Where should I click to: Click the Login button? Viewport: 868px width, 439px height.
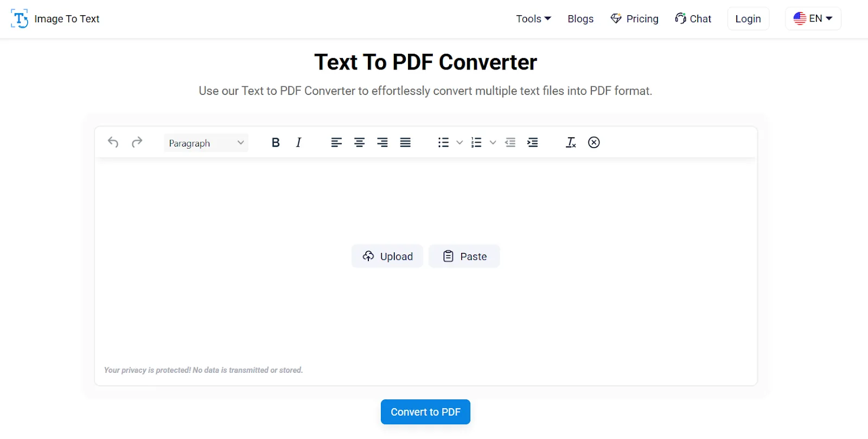click(748, 19)
